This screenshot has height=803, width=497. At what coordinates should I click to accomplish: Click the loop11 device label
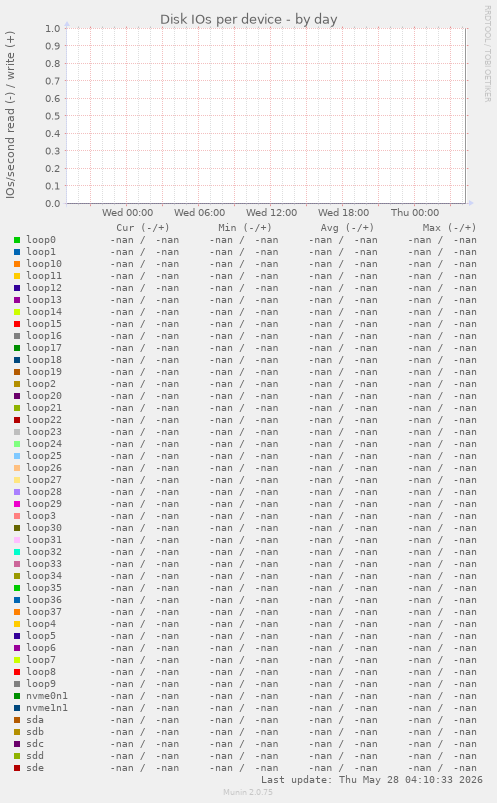44,276
